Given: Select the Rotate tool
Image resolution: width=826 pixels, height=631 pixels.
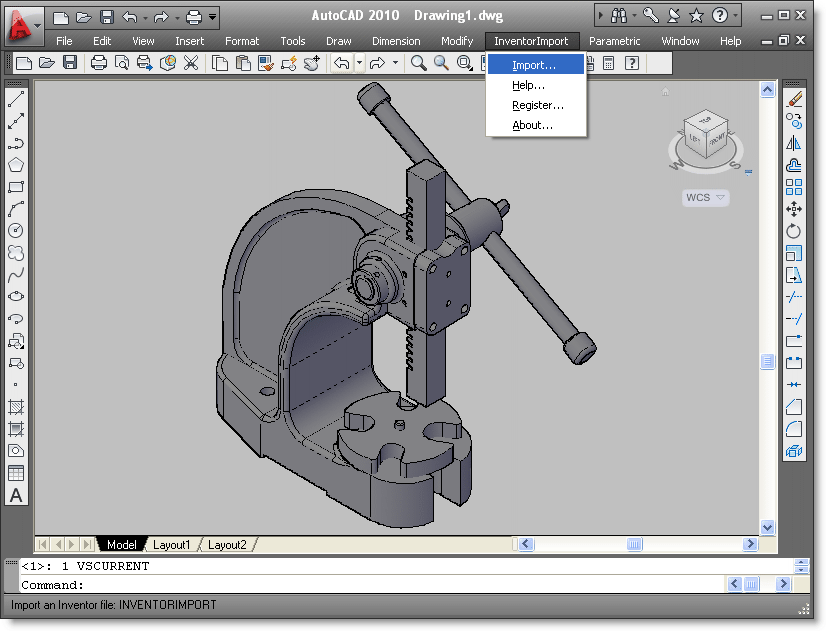Looking at the screenshot, I should tap(794, 231).
